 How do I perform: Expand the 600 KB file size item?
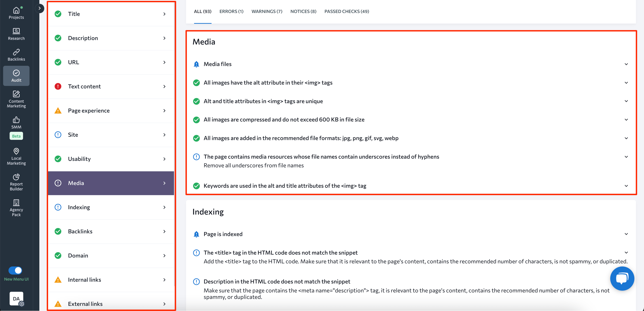pos(626,120)
